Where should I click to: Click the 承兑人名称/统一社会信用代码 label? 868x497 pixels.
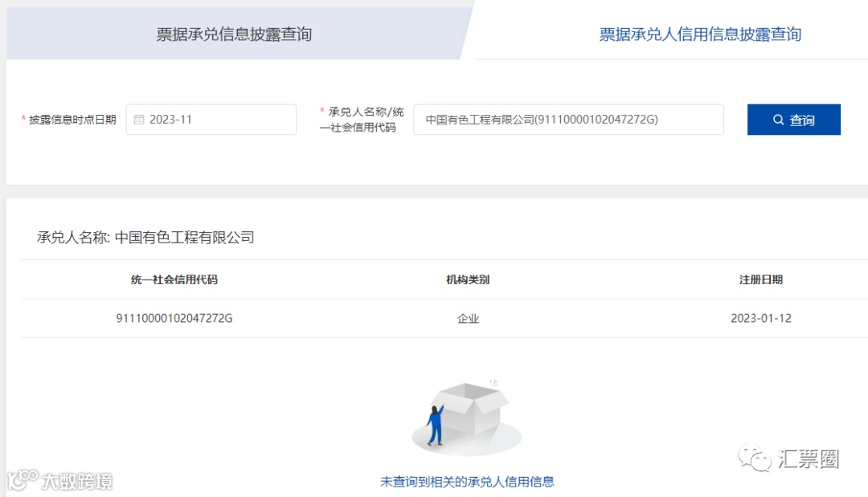click(x=362, y=120)
